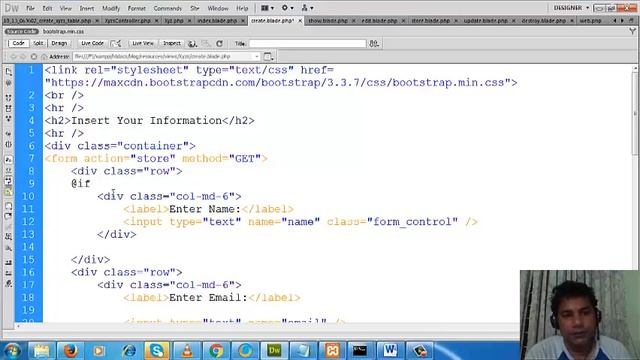
Task: Open Google Chrome from the taskbar
Action: tap(216, 351)
